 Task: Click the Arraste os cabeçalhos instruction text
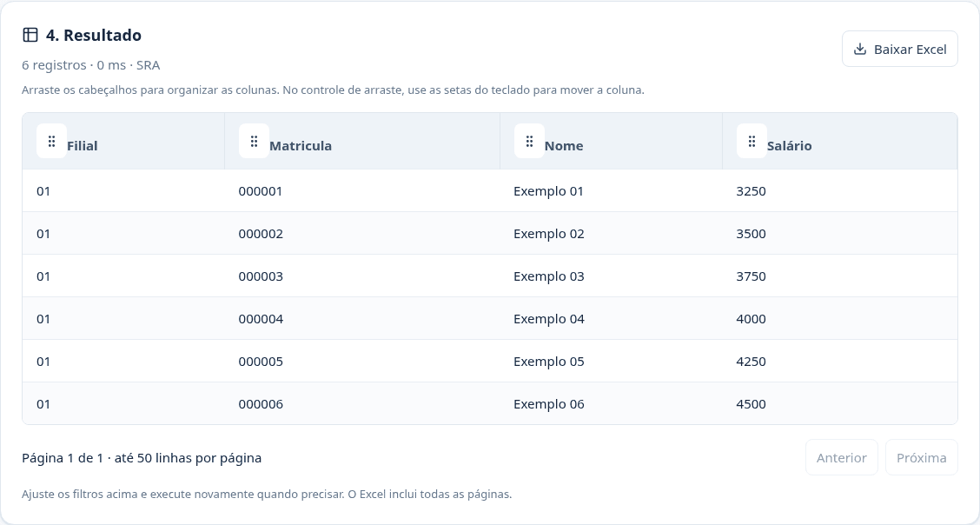click(x=333, y=90)
